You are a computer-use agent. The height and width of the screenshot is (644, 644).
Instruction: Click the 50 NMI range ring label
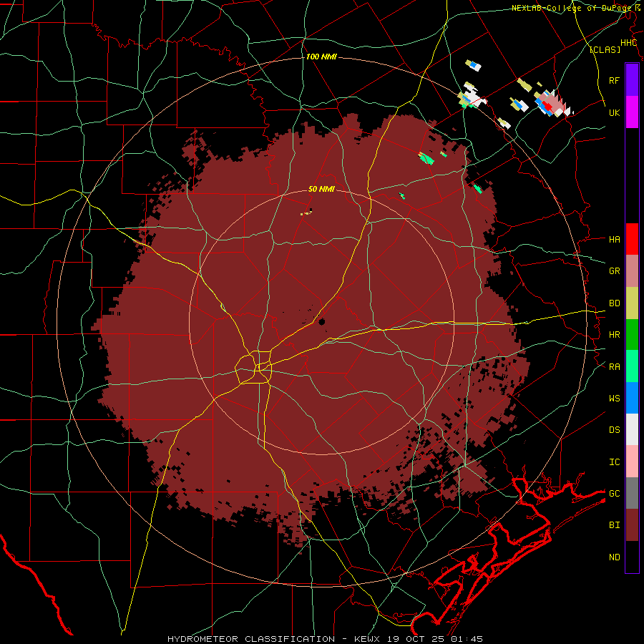point(321,189)
